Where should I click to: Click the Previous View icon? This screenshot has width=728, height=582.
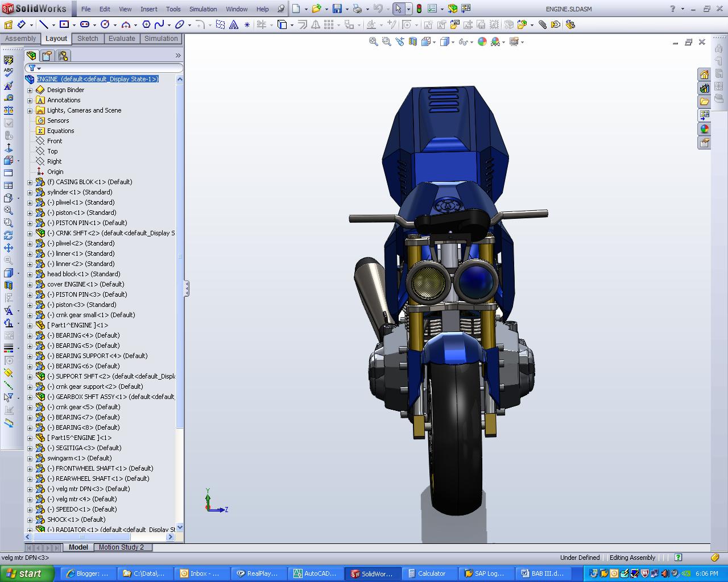point(400,41)
